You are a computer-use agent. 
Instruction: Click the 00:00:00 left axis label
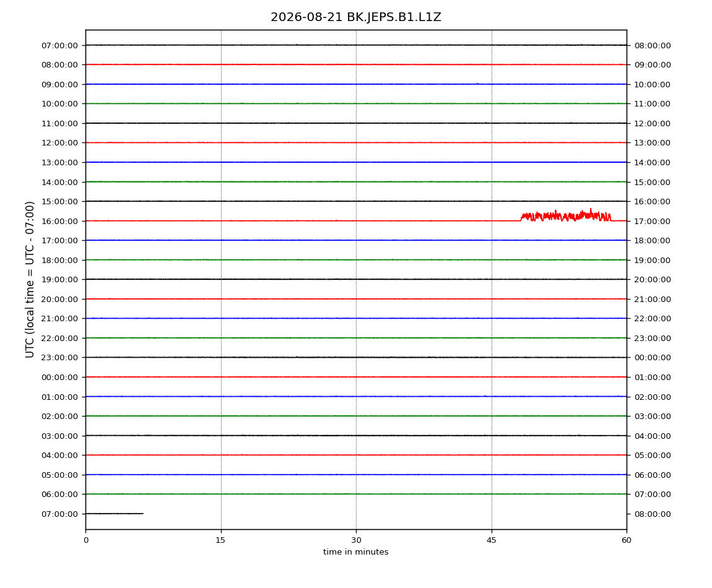tap(59, 378)
